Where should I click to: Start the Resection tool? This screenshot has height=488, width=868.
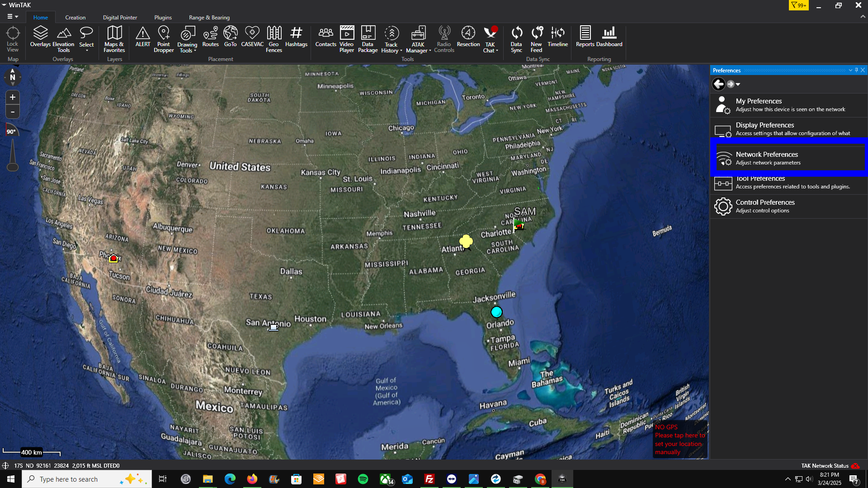(x=468, y=37)
